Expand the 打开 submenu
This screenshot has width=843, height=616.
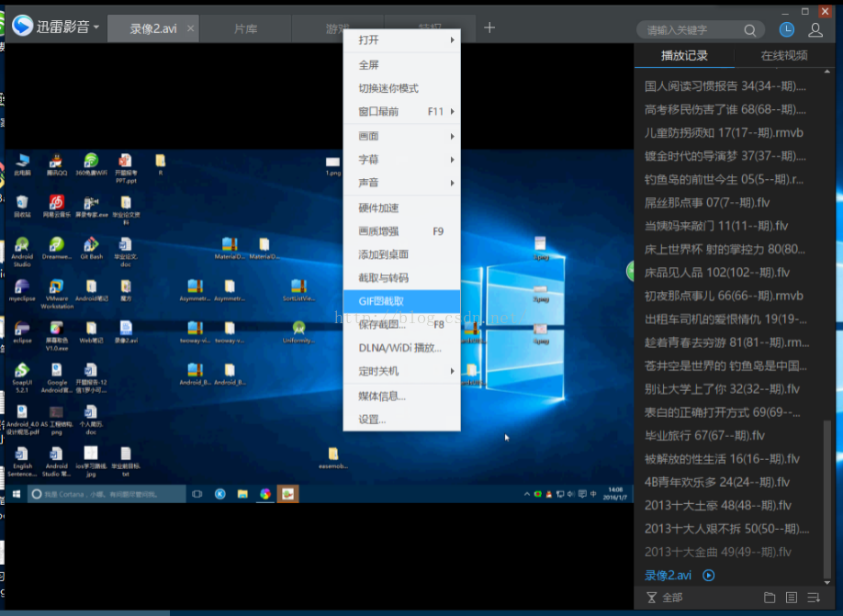pos(401,39)
